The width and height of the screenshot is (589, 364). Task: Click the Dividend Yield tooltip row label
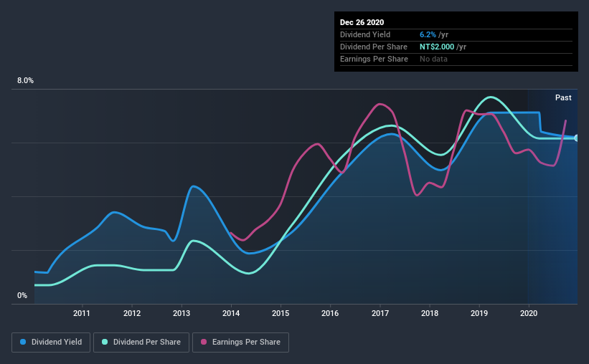coord(365,34)
